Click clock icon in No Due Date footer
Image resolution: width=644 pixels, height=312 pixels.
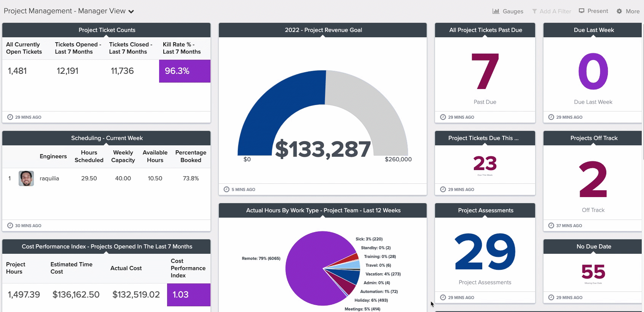point(551,298)
